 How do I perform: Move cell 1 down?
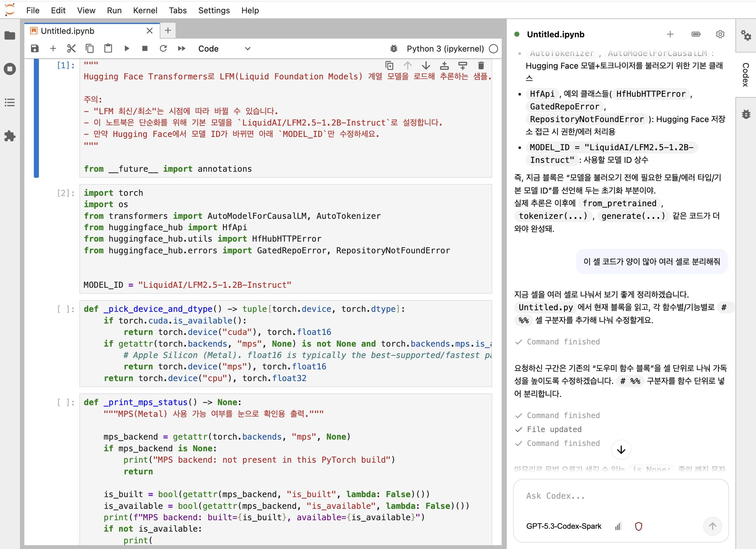pos(426,66)
